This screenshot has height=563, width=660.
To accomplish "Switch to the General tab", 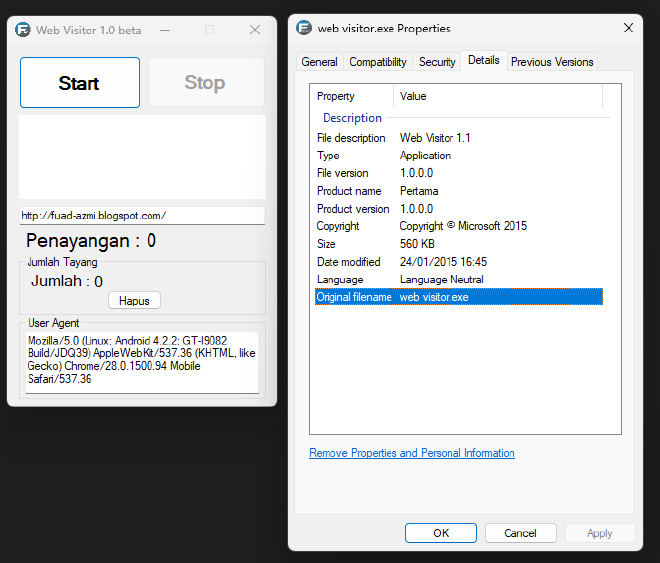I will 319,62.
